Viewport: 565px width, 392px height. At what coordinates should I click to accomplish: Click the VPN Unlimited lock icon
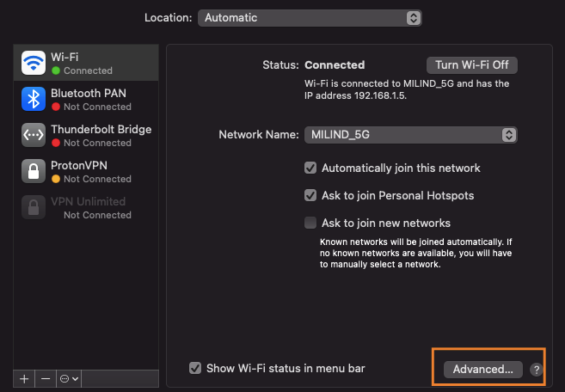[34, 207]
